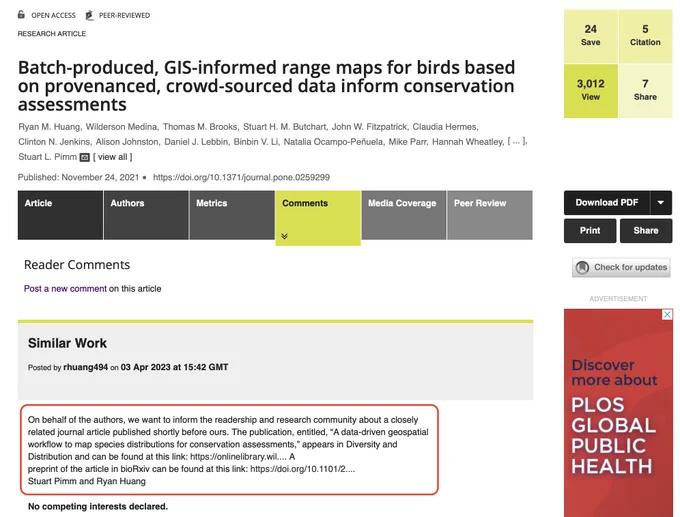Click author name Hannah Wheatley
Viewport: 680px width, 517px height.
(x=468, y=142)
